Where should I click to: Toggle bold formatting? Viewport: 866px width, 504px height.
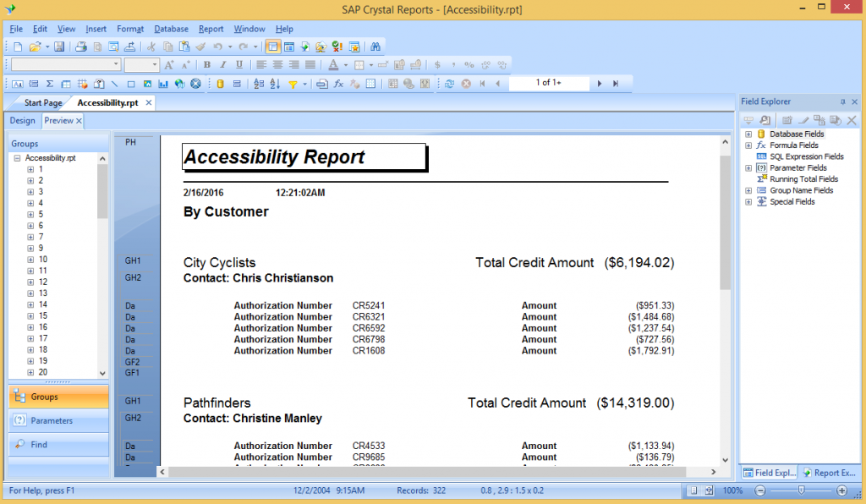[x=207, y=64]
